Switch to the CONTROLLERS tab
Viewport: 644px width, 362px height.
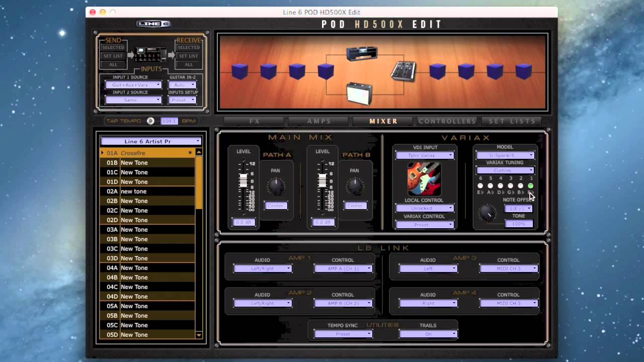[447, 121]
